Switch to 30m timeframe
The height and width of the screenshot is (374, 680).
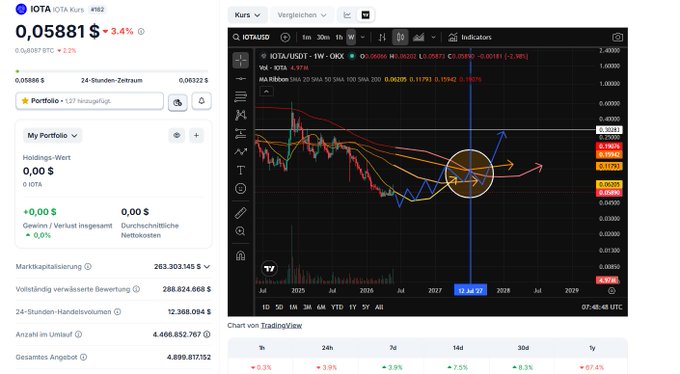click(323, 37)
